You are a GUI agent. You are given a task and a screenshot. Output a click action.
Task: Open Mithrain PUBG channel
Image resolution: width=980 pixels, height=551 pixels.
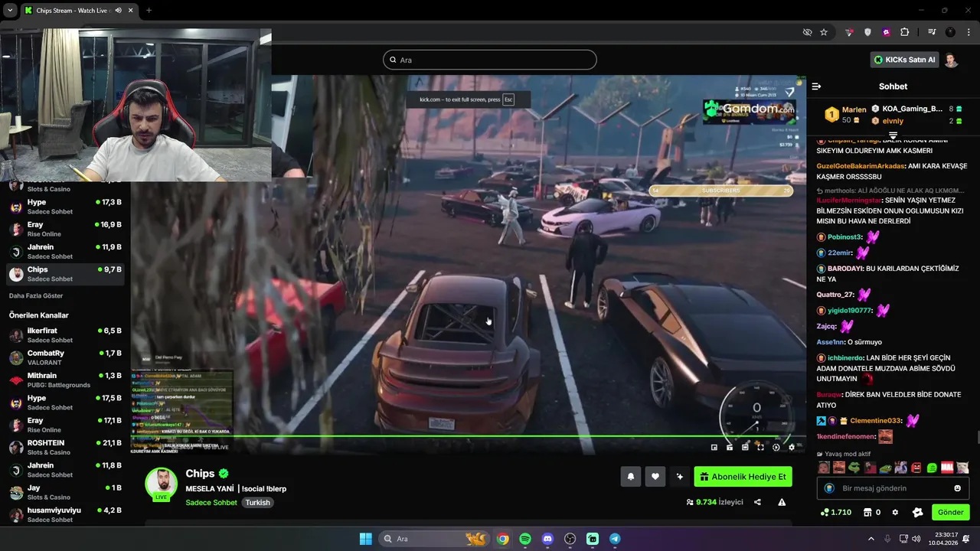pos(65,380)
